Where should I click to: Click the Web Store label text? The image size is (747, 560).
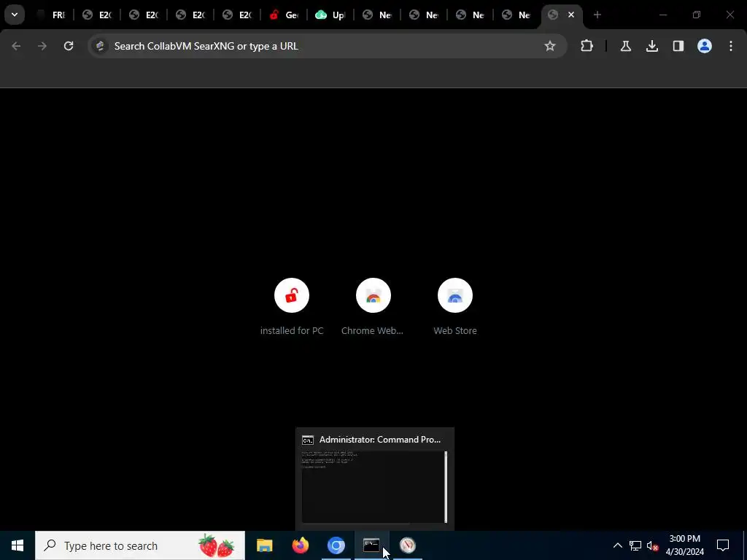point(455,330)
